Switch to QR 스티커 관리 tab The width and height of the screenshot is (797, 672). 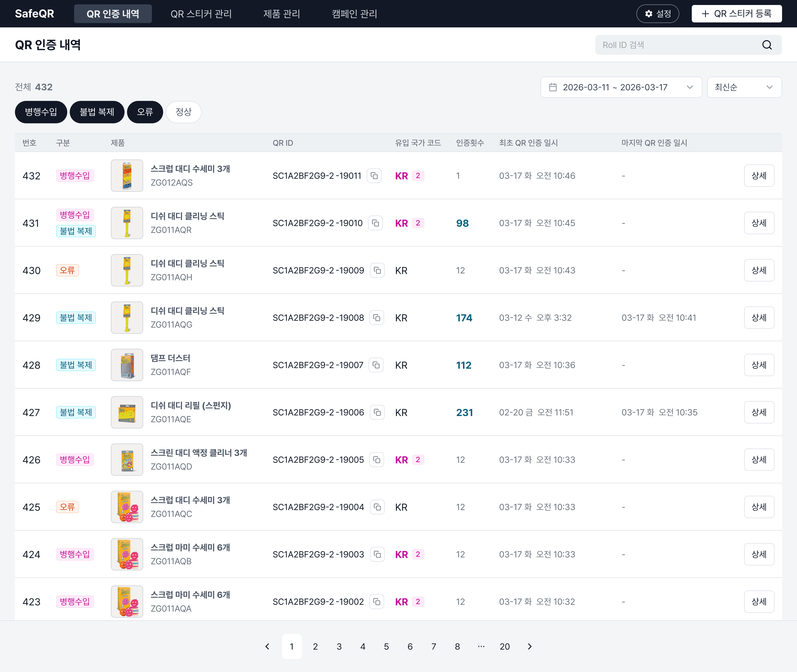[x=201, y=14]
